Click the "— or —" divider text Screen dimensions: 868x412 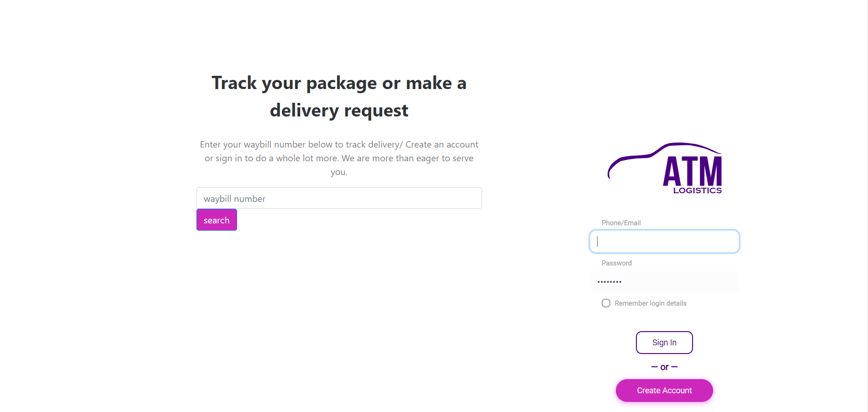pyautogui.click(x=664, y=367)
